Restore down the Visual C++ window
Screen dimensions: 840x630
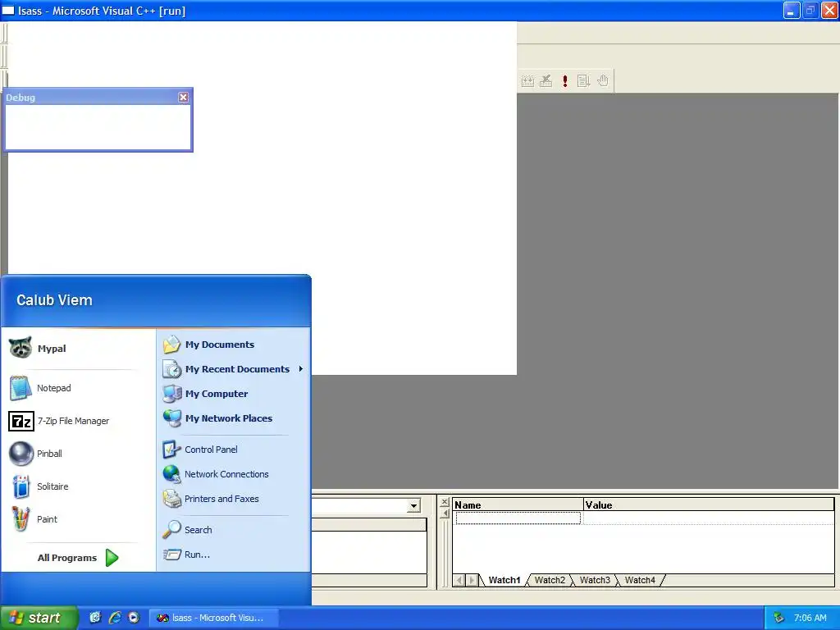point(810,10)
